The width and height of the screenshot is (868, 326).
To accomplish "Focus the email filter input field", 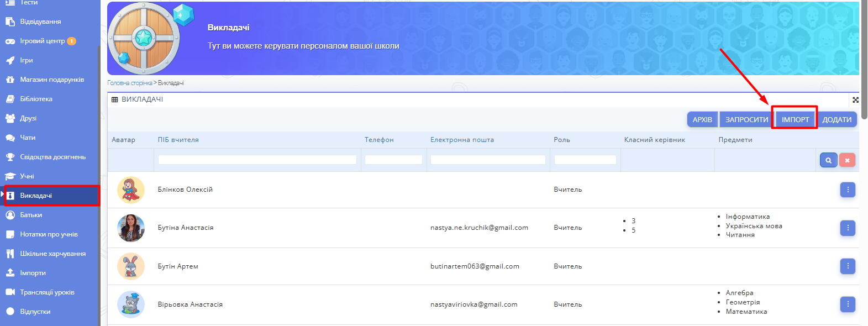I will coord(487,160).
